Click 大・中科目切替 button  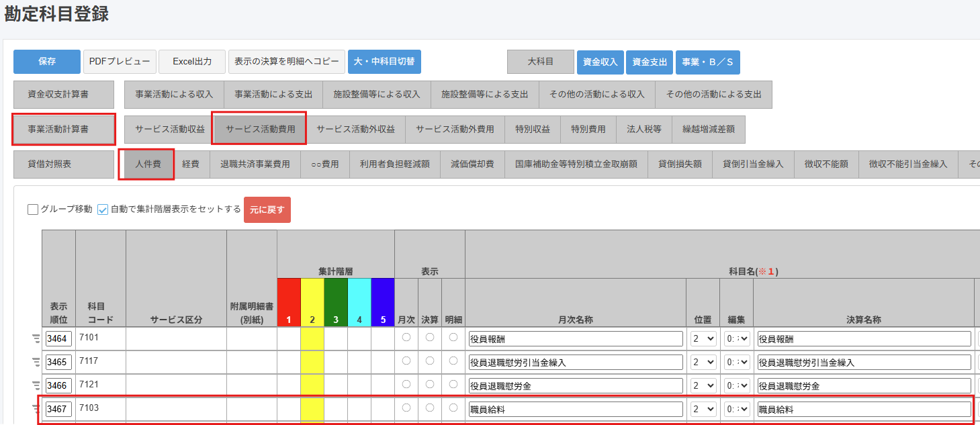click(384, 62)
